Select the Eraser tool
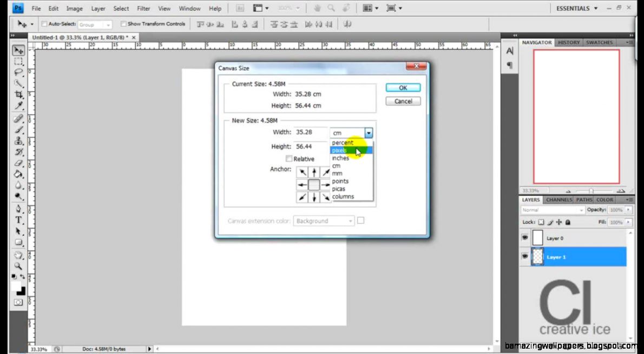This screenshot has width=644, height=354. [18, 163]
